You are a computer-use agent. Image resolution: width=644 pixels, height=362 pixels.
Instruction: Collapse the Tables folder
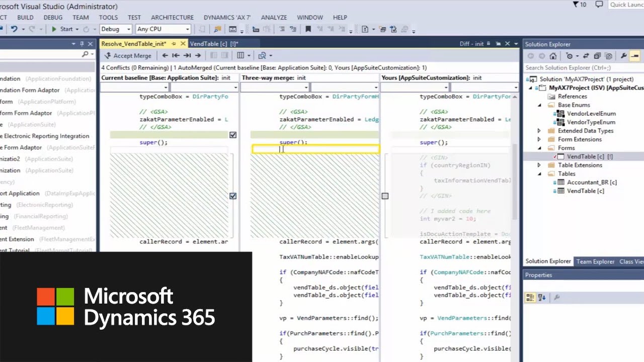coord(539,173)
